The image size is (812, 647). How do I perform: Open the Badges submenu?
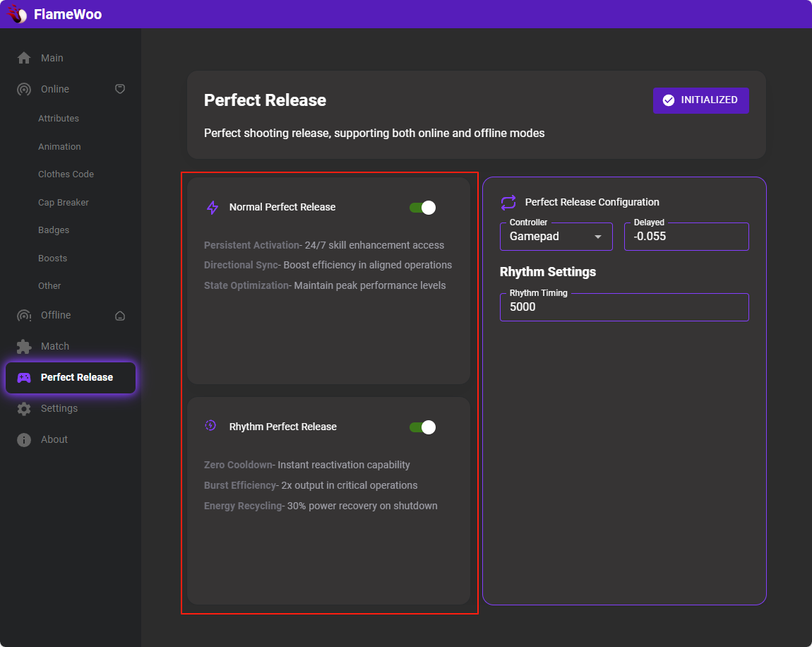(x=54, y=230)
